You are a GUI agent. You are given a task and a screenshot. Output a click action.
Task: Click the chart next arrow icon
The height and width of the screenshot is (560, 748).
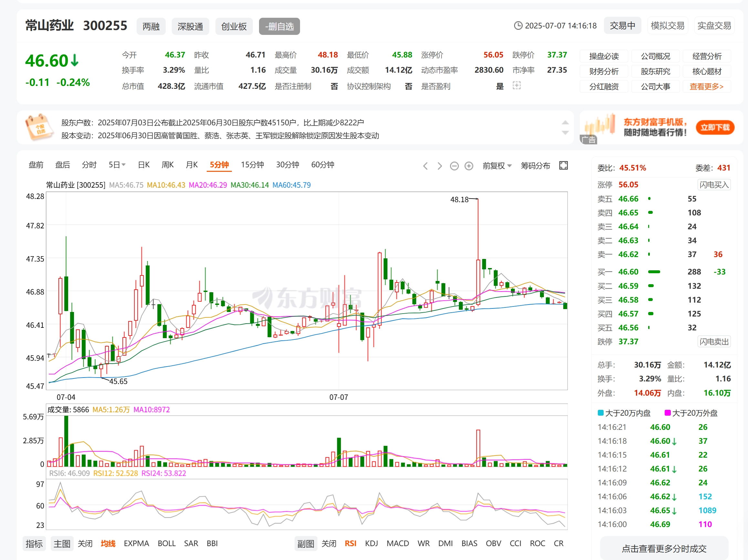coord(440,166)
